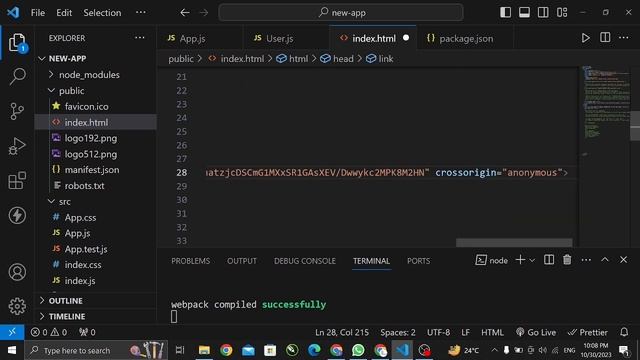This screenshot has width=640, height=360.
Task: Open favicon.ico in explorer
Action: (95, 106)
